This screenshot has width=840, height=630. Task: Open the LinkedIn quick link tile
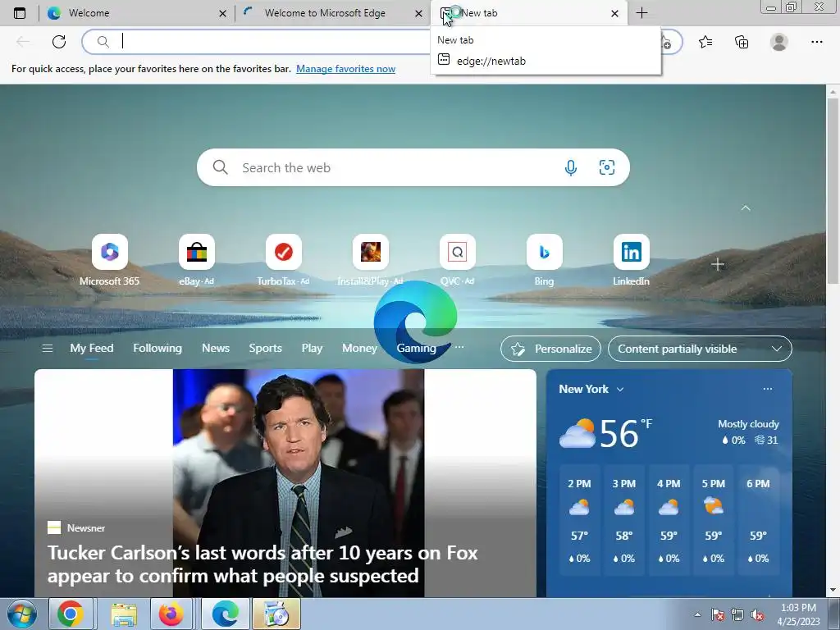631,260
